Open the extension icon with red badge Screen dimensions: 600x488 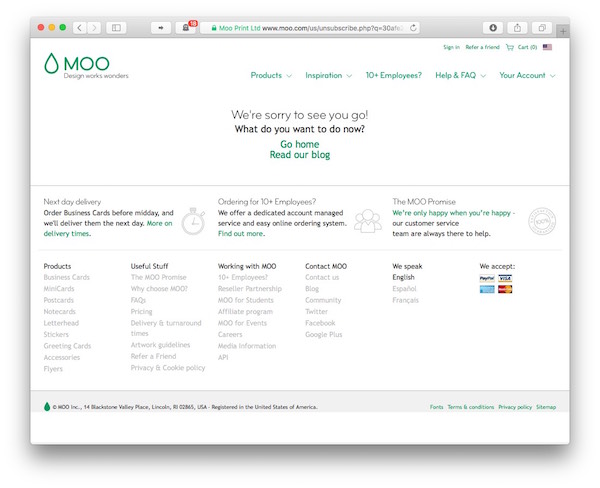click(x=186, y=28)
